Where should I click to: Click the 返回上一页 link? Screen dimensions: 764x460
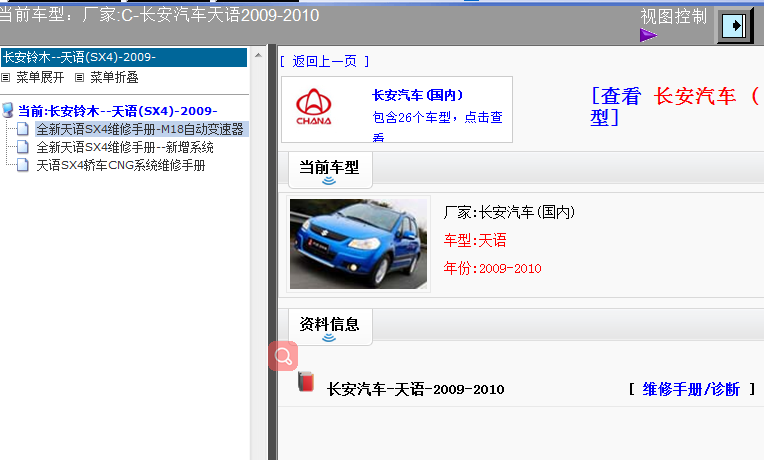coord(325,61)
